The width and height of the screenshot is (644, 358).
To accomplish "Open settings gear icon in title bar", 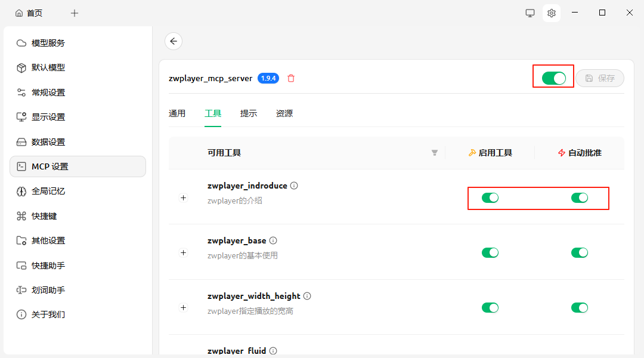I will 551,13.
